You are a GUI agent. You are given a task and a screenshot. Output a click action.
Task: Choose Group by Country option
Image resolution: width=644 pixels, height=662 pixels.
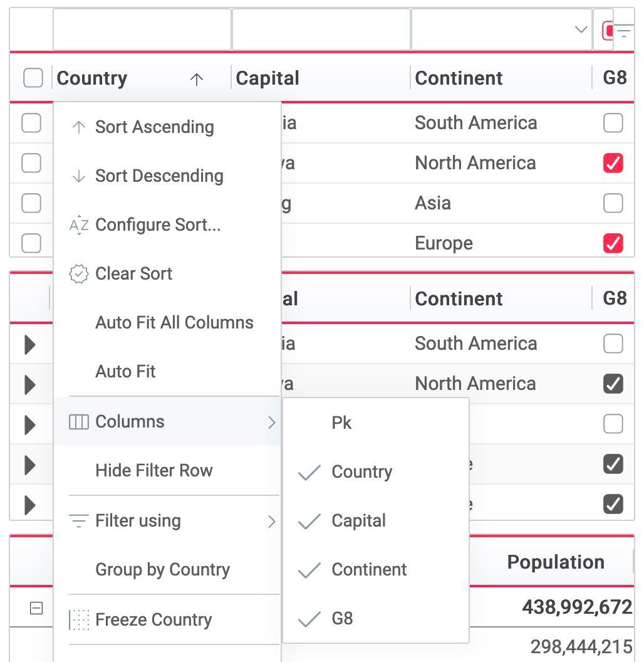[162, 570]
